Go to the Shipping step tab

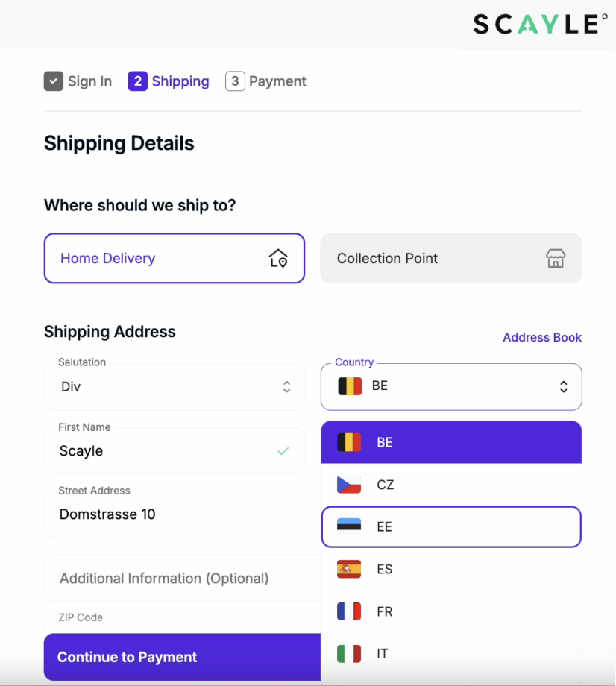pos(169,81)
